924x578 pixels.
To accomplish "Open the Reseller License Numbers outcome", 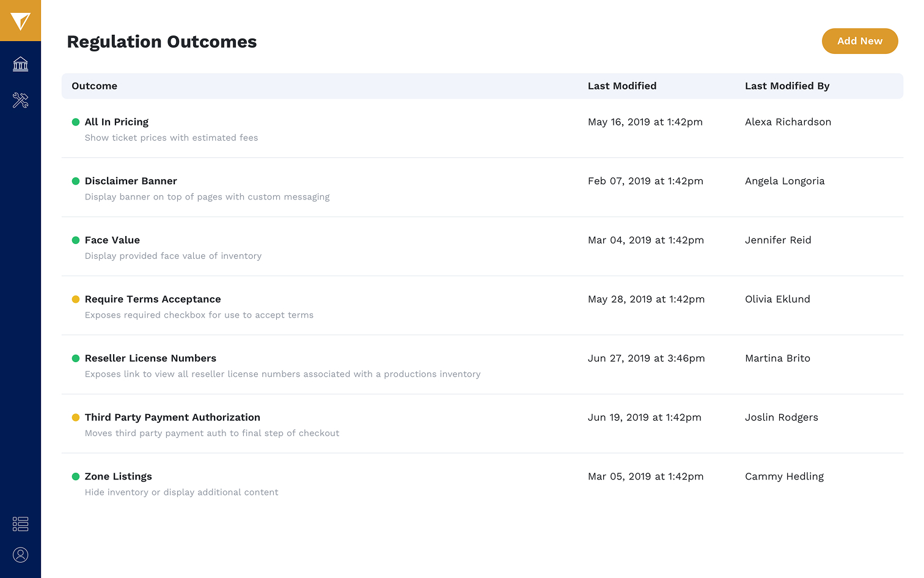I will point(150,358).
